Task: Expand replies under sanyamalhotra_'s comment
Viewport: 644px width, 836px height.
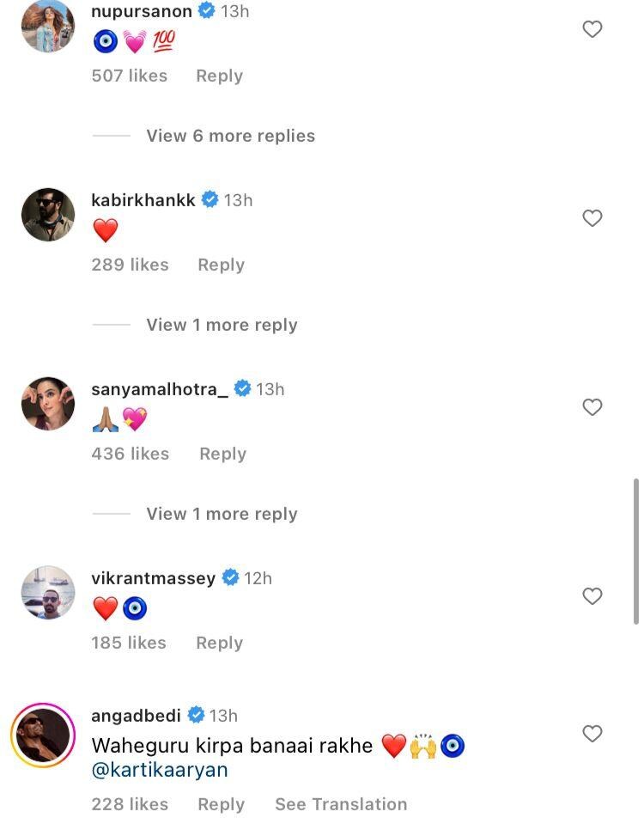Action: pos(222,514)
